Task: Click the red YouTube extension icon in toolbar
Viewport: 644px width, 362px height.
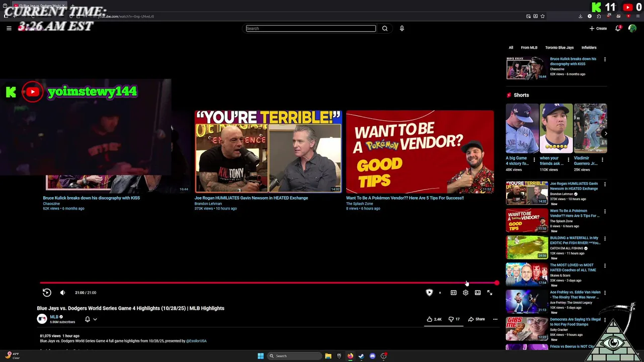Action: (628, 16)
